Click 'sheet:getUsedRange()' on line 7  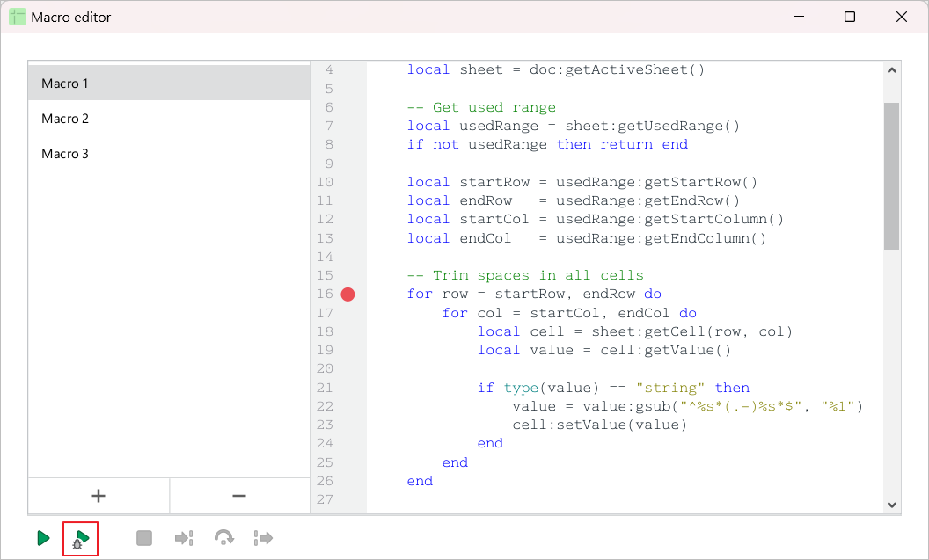click(652, 126)
